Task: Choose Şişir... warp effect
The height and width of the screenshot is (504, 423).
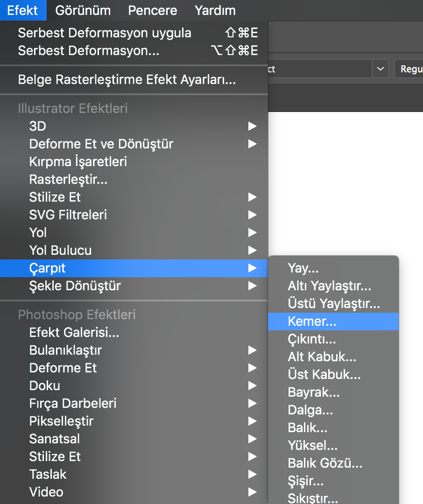Action: coord(333,481)
